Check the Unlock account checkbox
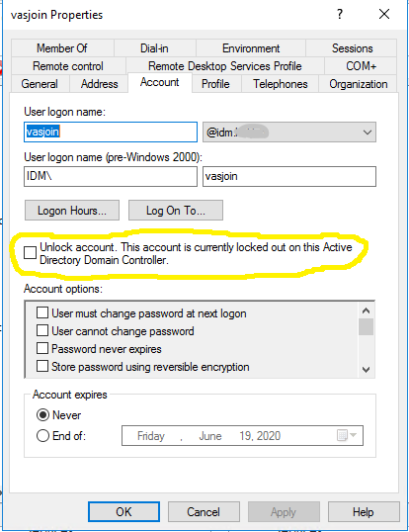Screen dimensions: 409x532 coord(30,253)
